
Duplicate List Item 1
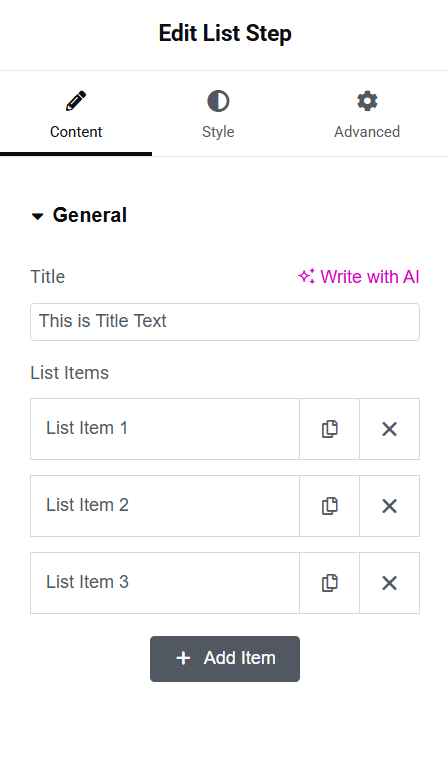tap(329, 429)
